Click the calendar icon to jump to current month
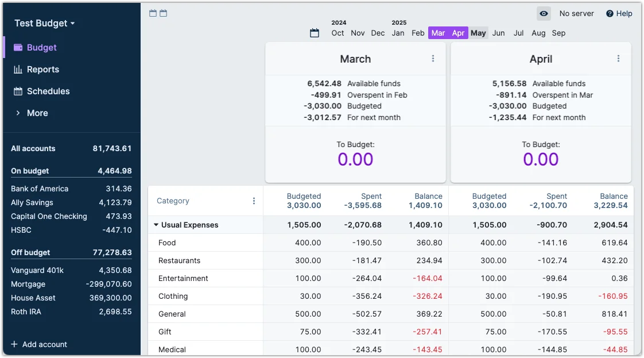Viewport: 644px width, 358px height. click(315, 33)
